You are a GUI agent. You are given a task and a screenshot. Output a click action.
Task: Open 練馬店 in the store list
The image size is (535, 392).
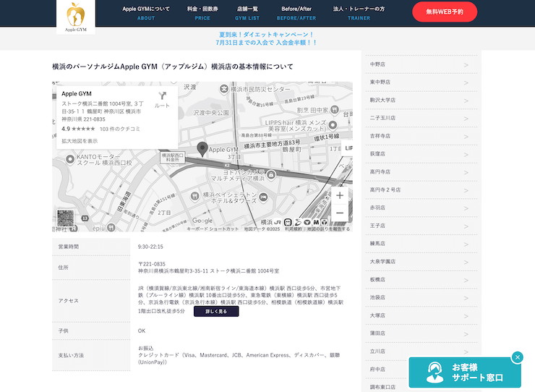pos(421,244)
